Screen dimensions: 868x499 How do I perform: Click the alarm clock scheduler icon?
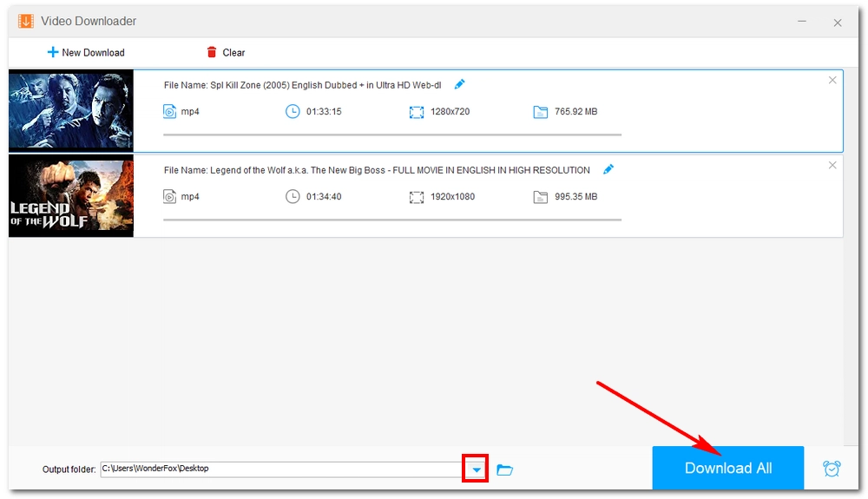832,469
